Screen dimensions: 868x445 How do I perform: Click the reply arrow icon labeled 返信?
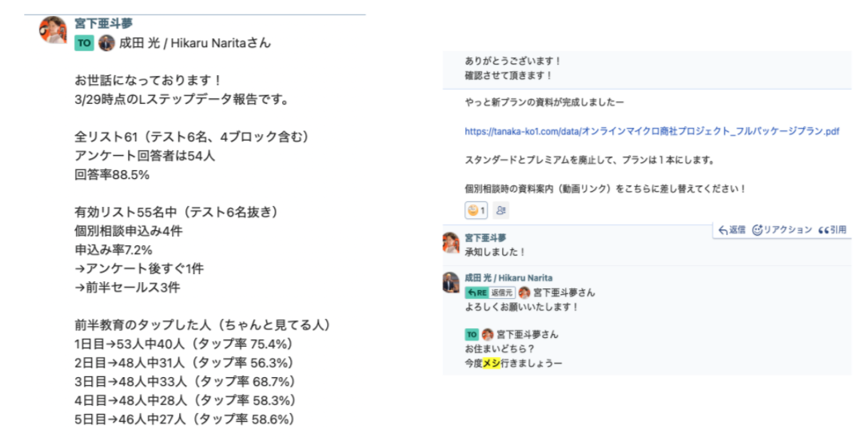click(x=723, y=230)
